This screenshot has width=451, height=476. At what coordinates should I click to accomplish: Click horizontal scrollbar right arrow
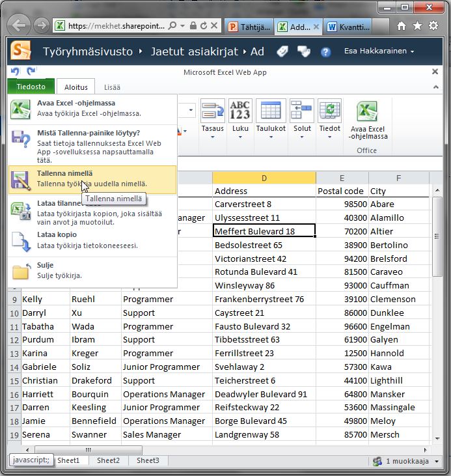[425, 450]
